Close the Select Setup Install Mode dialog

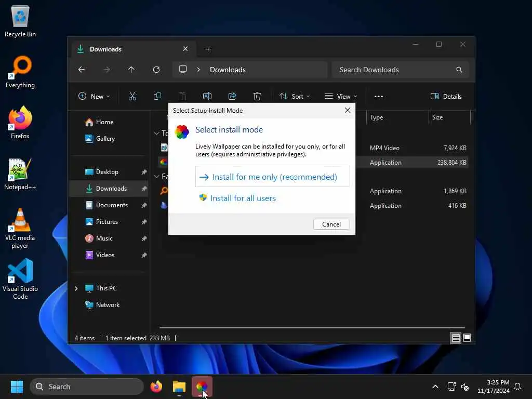[347, 110]
